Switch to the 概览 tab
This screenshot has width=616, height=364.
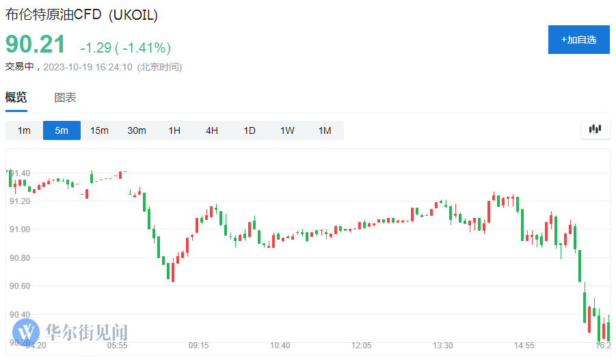point(16,98)
